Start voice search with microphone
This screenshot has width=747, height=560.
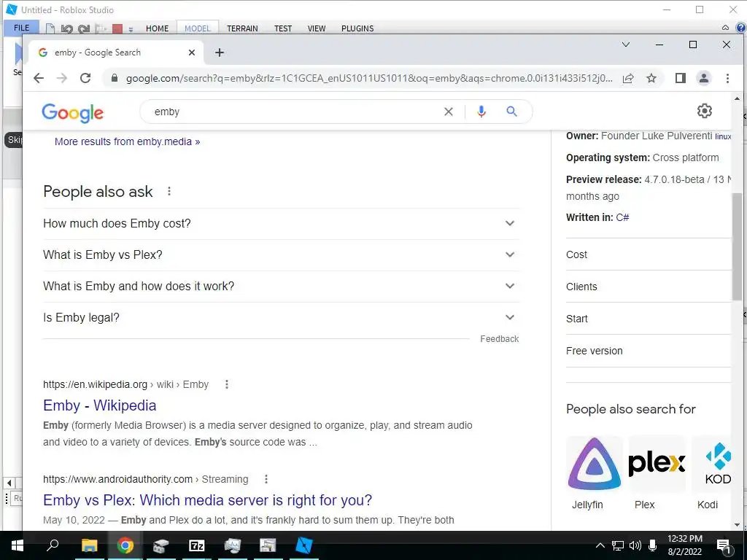(481, 112)
